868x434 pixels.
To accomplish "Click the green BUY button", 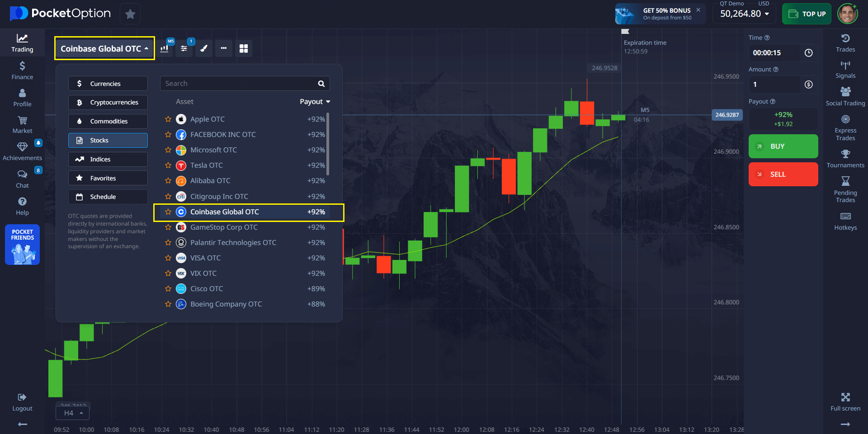I will pos(783,146).
